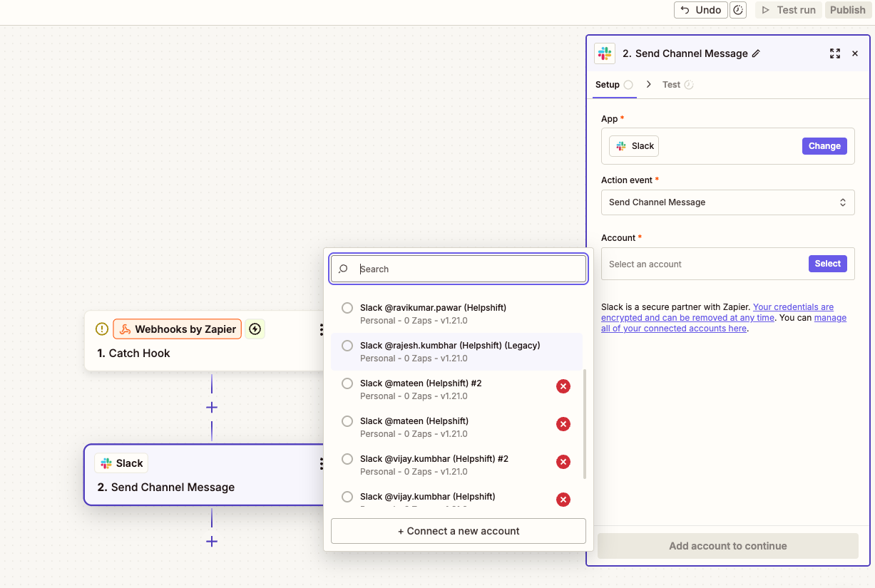Click red error icon for @vijay.kumbhar #2
The width and height of the screenshot is (875, 588).
tap(563, 462)
